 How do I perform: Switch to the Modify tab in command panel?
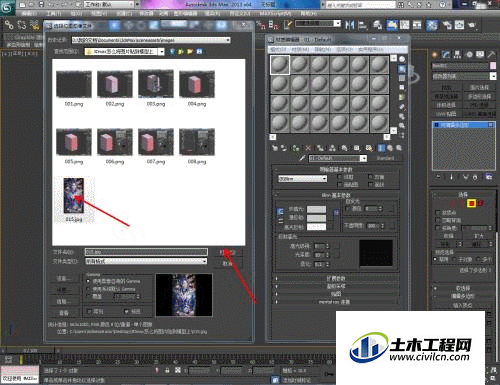446,54
